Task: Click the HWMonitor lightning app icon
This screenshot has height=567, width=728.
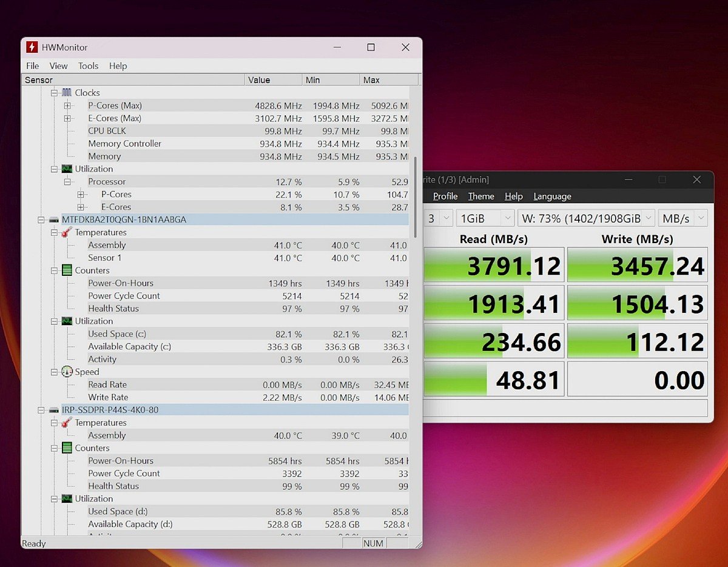Action: click(32, 47)
